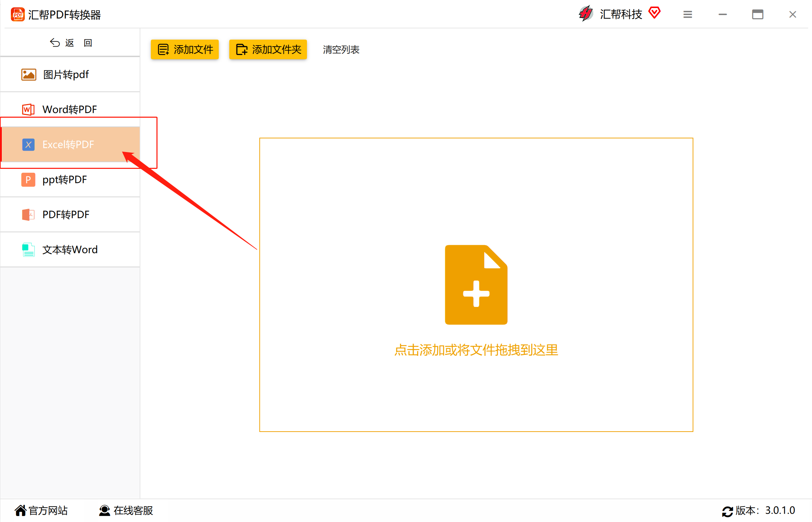Select Word转PDF in the sidebar
812x522 pixels.
(x=70, y=109)
